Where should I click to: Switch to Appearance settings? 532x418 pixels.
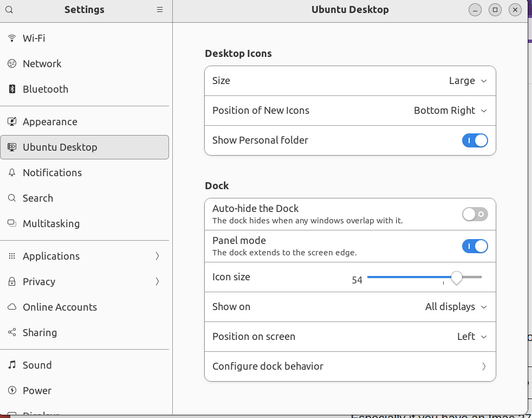pyautogui.click(x=85, y=121)
